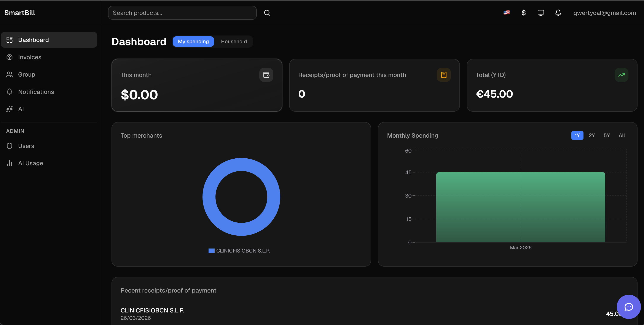Click the €45.00 Total YTD value
The width and height of the screenshot is (644, 325).
point(494,94)
